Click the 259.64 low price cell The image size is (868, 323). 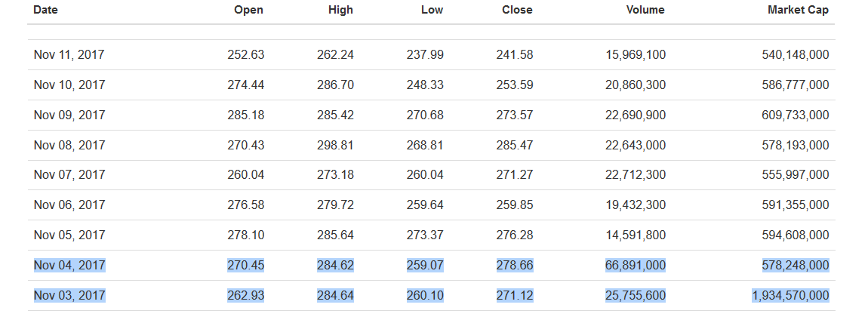coord(426,205)
